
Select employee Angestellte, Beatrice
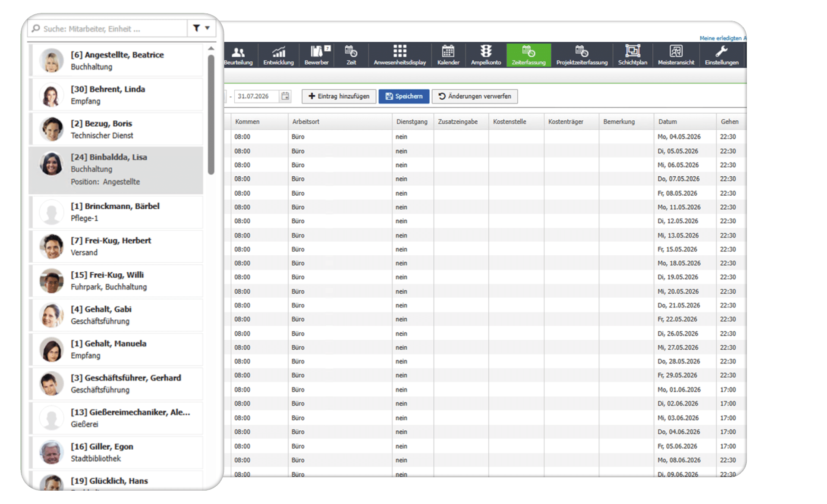pyautogui.click(x=116, y=60)
